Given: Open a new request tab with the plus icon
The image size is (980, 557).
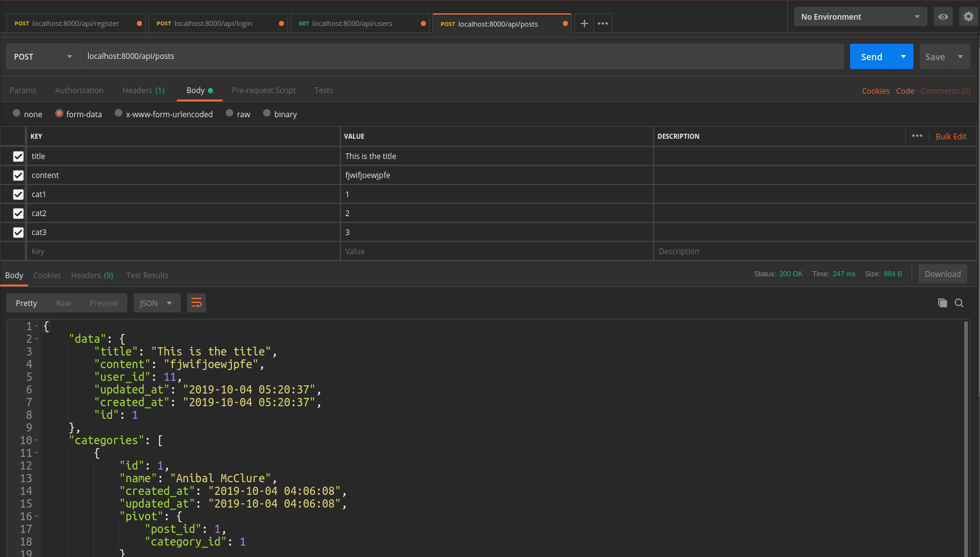Looking at the screenshot, I should pyautogui.click(x=584, y=23).
